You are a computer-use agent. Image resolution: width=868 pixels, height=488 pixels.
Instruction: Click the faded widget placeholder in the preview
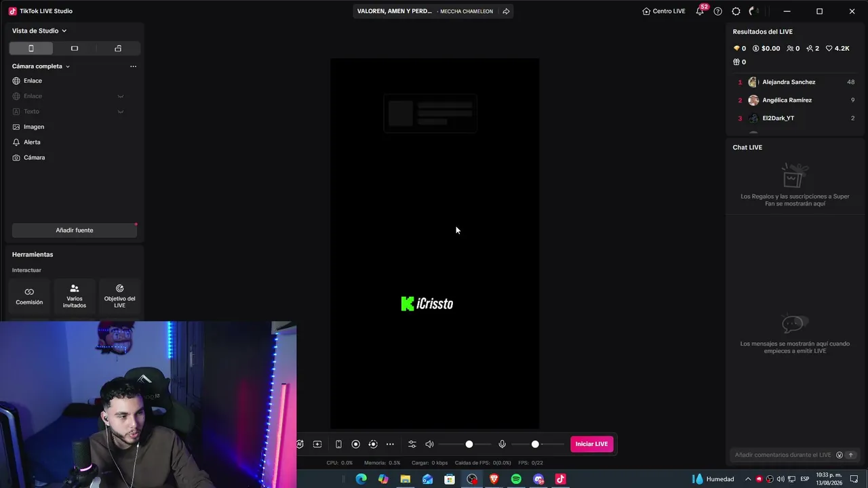coord(431,113)
